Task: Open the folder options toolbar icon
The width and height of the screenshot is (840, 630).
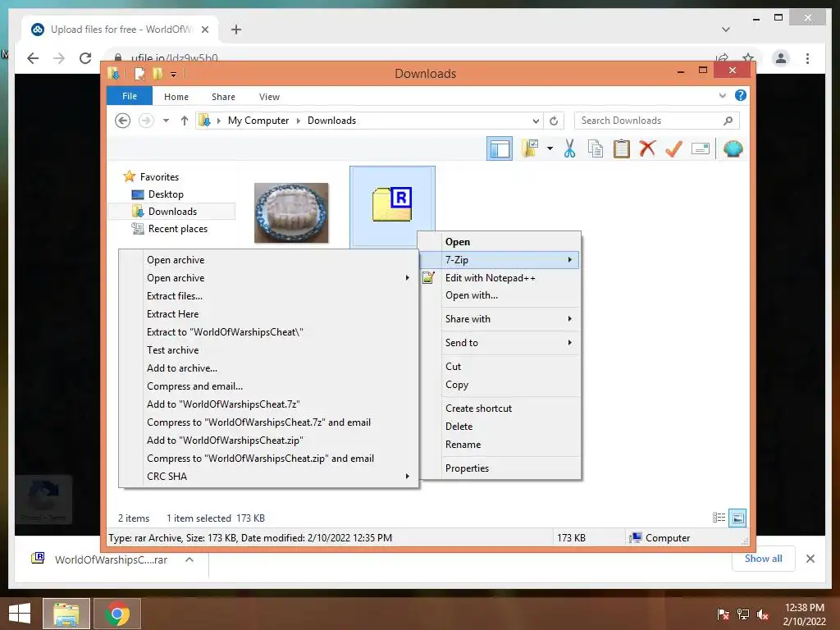Action: [x=531, y=148]
